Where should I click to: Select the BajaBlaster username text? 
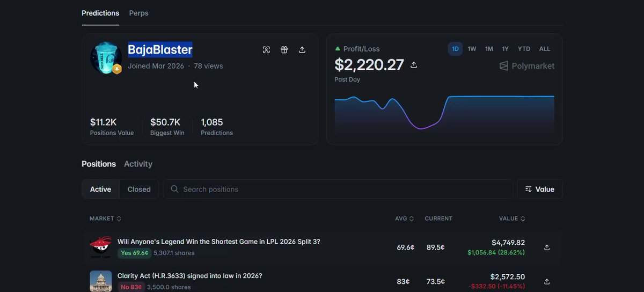click(160, 50)
